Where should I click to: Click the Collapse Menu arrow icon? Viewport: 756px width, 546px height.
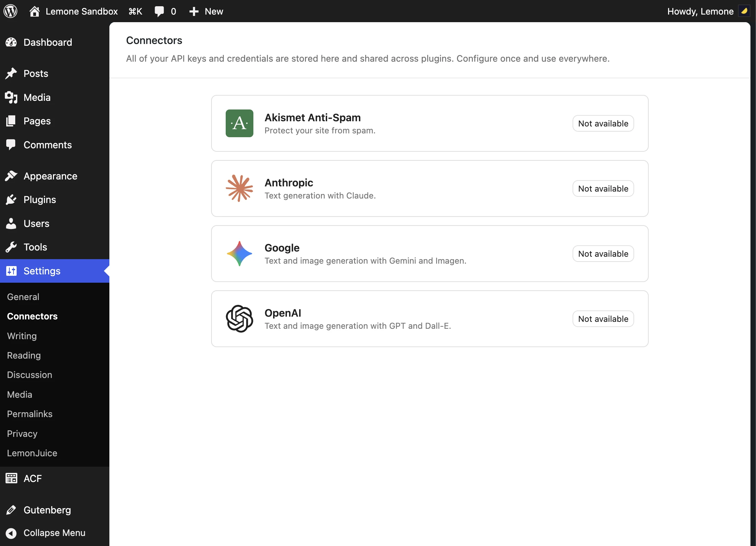[11, 533]
